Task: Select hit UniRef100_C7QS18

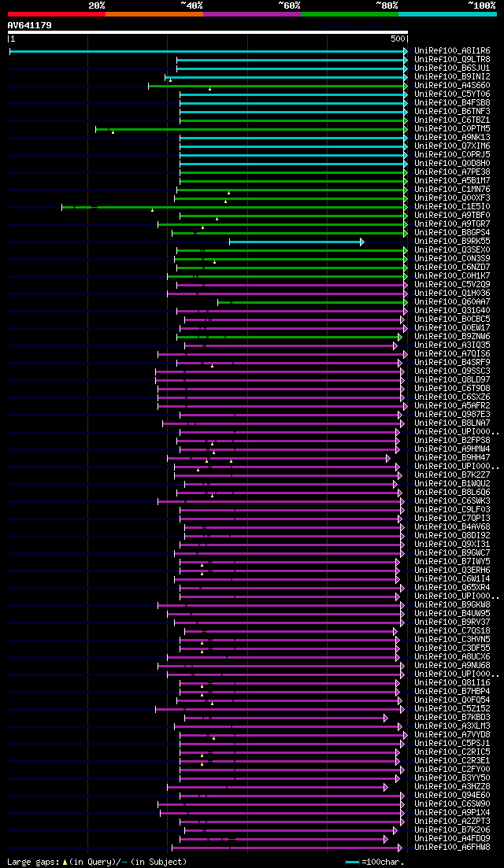Action: click(452, 631)
